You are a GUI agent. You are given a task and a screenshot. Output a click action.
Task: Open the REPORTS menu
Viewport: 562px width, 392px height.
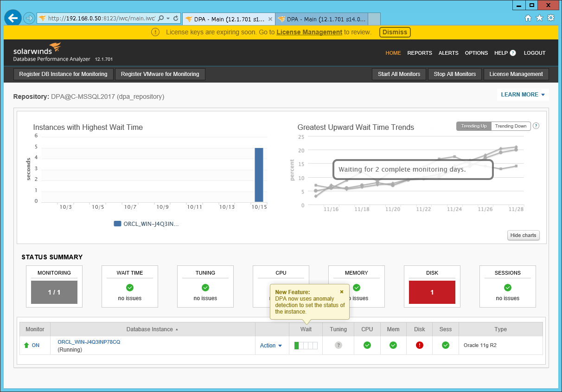[x=419, y=53]
